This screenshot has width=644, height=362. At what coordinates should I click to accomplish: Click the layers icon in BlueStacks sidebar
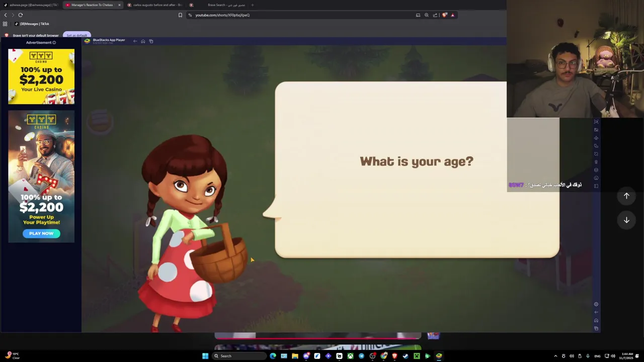coord(596,170)
